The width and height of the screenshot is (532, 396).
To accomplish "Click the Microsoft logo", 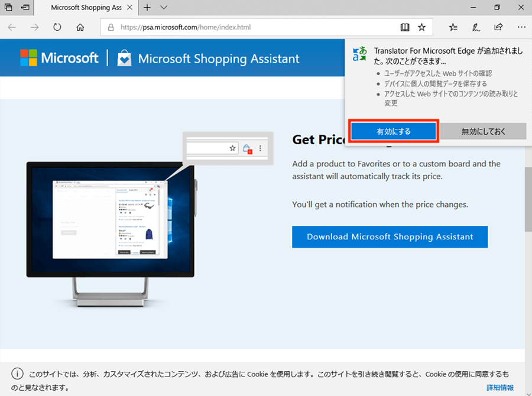I will (x=59, y=58).
